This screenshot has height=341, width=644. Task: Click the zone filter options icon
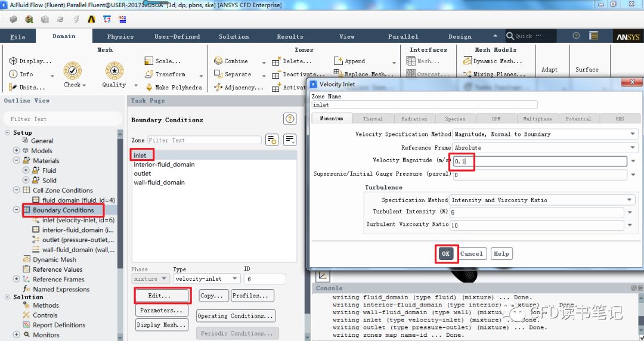pos(272,139)
